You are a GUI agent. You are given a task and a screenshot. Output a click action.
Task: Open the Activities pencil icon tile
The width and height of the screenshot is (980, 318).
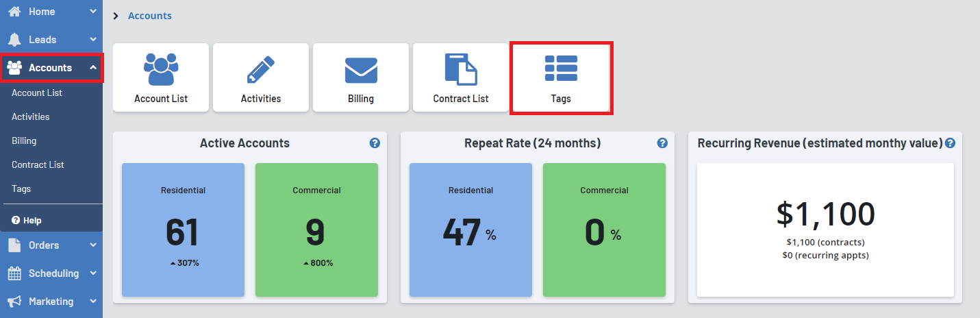coord(261,77)
